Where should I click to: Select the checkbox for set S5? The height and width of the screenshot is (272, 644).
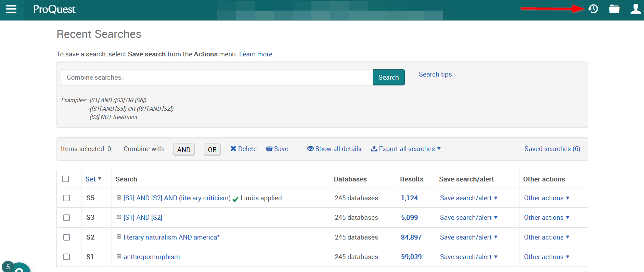point(67,198)
